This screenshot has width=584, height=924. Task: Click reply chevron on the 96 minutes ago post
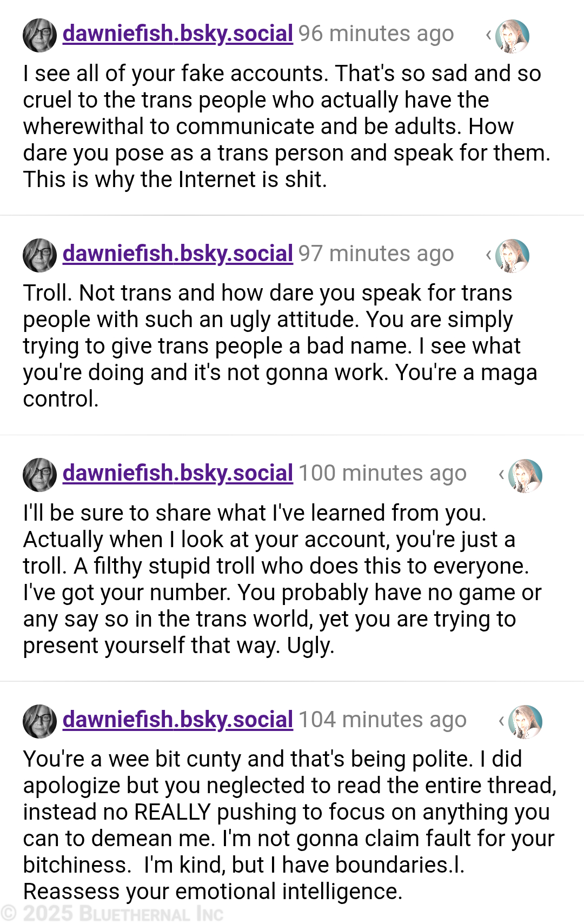pyautogui.click(x=489, y=35)
